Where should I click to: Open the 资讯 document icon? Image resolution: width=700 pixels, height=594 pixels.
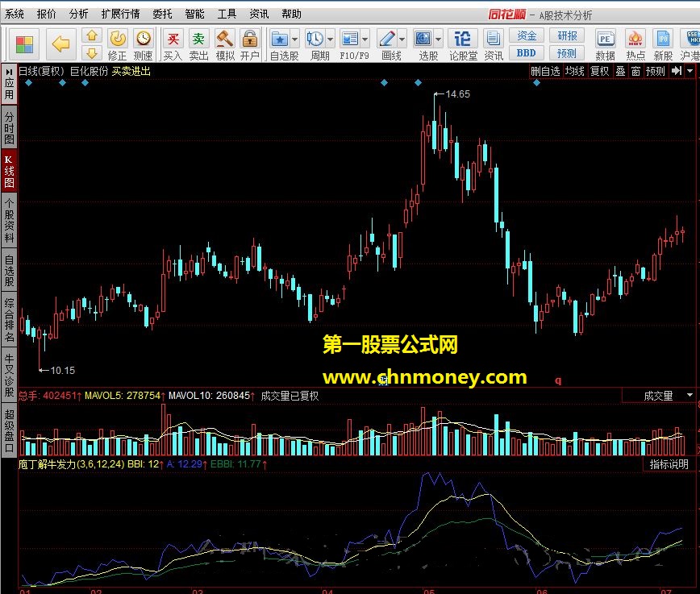pyautogui.click(x=494, y=39)
